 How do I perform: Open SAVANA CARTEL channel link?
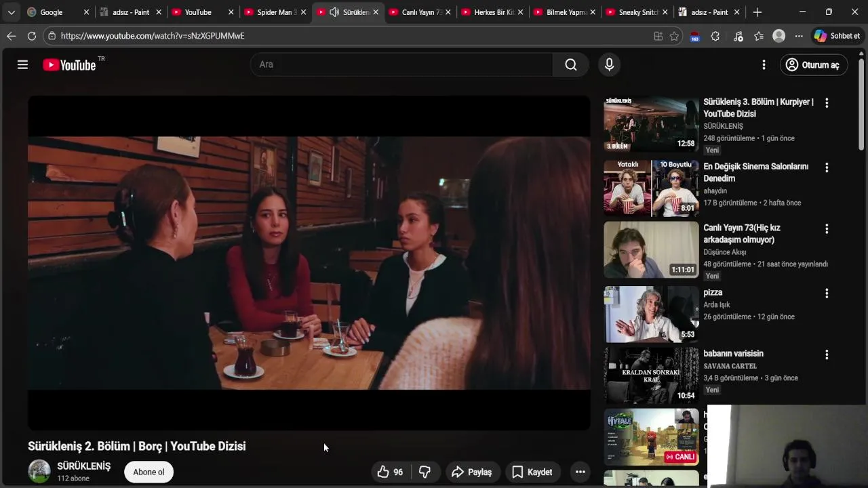(730, 366)
